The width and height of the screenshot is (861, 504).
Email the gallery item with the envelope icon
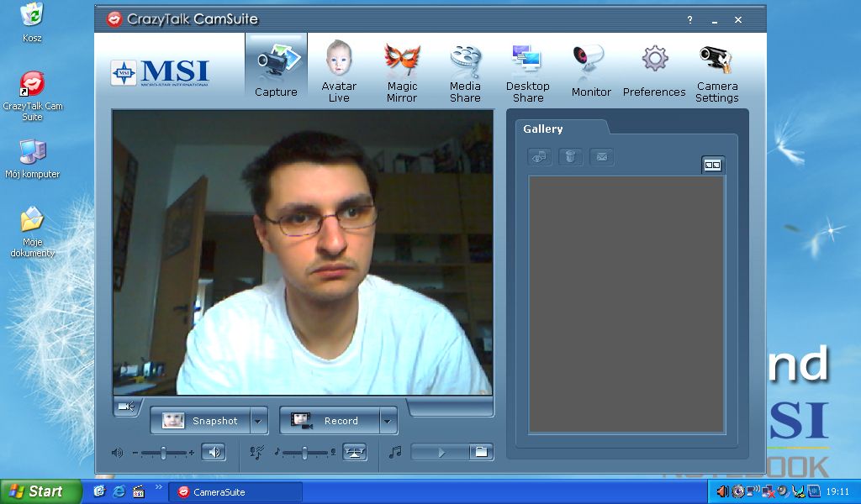pyautogui.click(x=602, y=157)
